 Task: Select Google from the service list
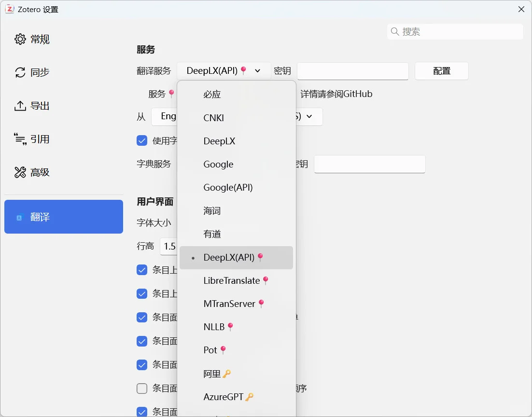[x=218, y=164]
